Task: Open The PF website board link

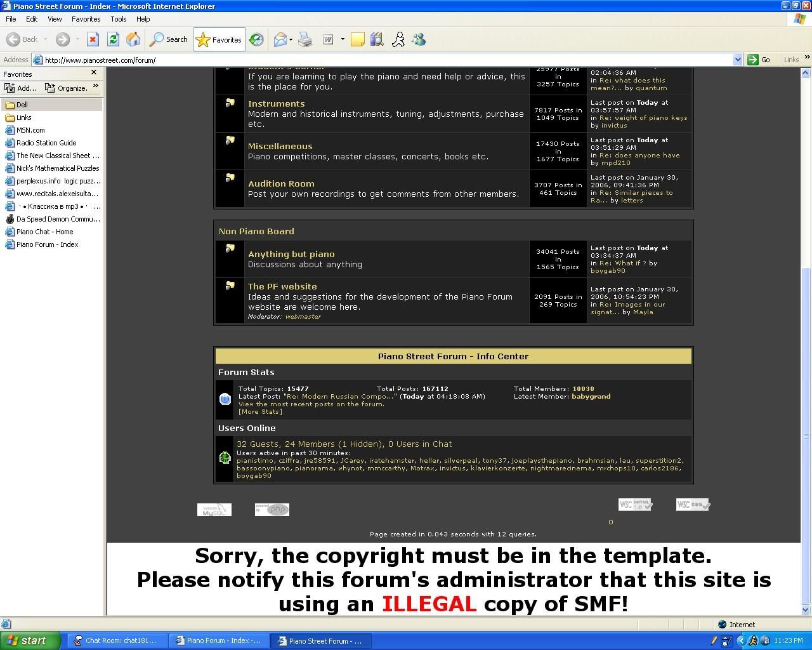Action: point(282,286)
